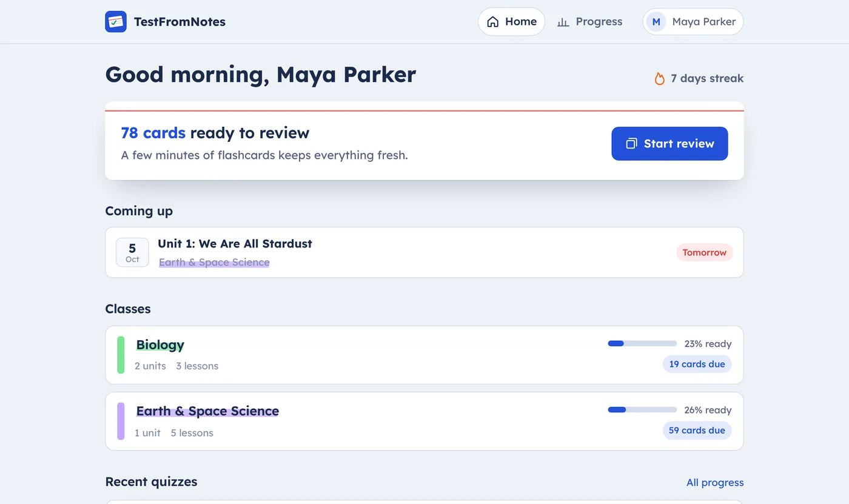Click the Earth & Space Science progress bar

(642, 410)
